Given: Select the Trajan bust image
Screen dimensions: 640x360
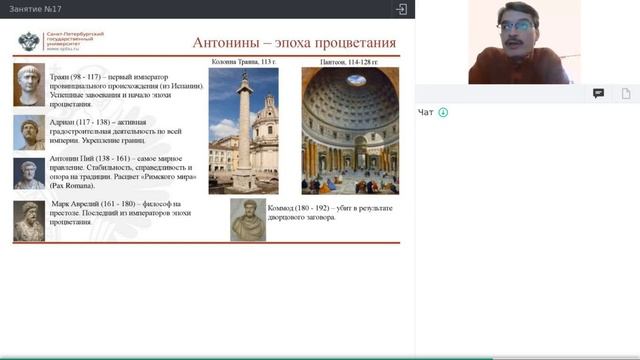Looking at the screenshot, I should coord(29,85).
